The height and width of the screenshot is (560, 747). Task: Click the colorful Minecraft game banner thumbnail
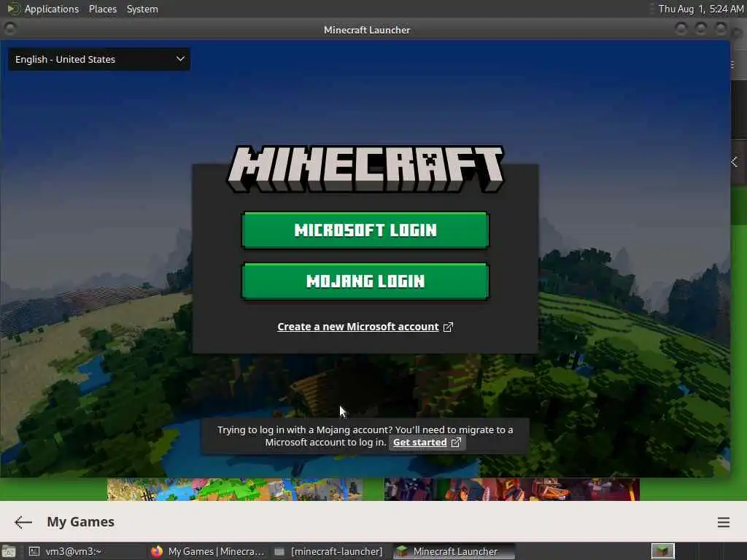point(235,489)
